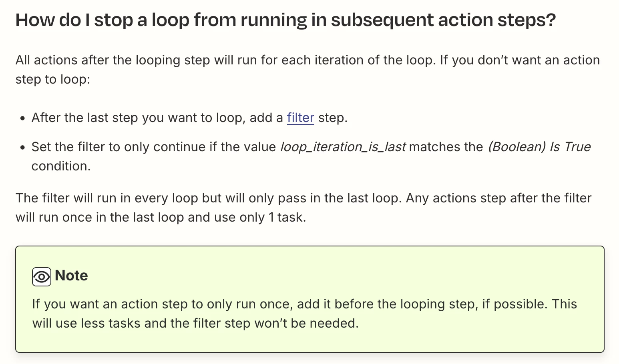Click the word 'step.' after the filter link
Image resolution: width=619 pixels, height=364 pixels.
click(x=333, y=118)
